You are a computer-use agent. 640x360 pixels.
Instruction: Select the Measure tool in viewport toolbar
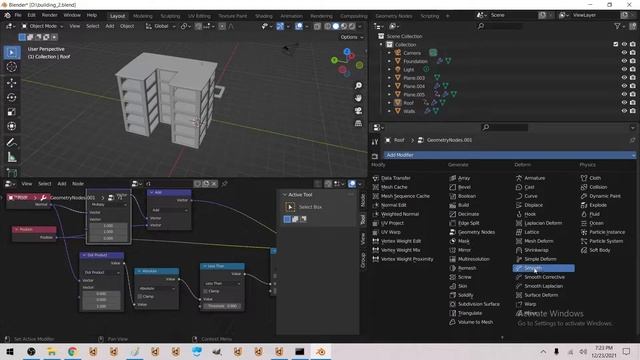tap(11, 157)
